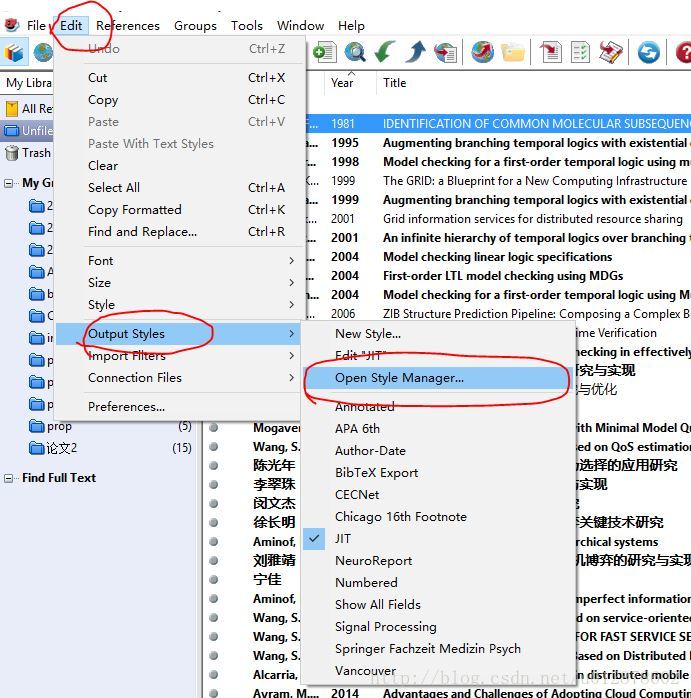The width and height of the screenshot is (691, 698).
Task: Click the prop group folder icon
Action: point(37,426)
